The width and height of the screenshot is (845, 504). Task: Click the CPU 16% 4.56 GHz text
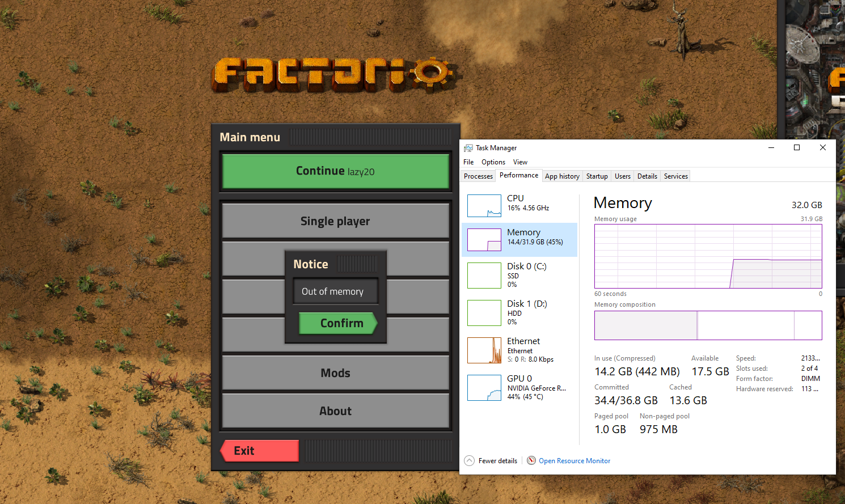[x=528, y=208]
